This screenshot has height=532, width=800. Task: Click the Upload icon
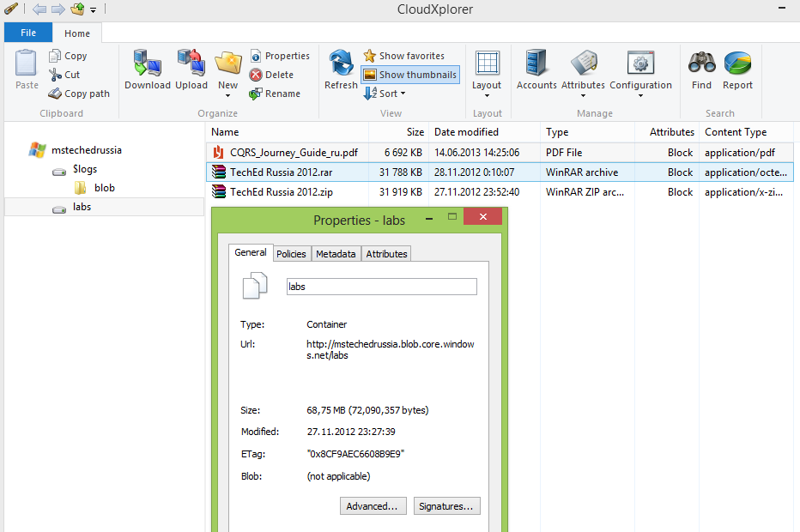pos(191,63)
